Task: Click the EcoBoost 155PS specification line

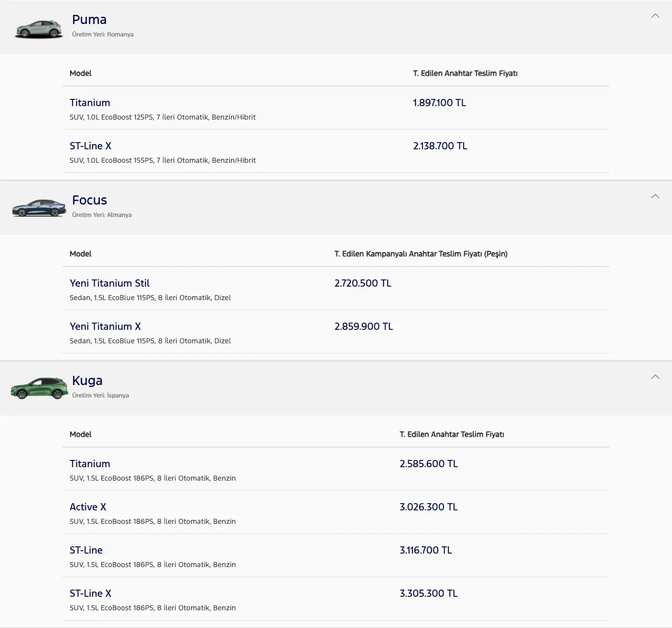Action: [x=163, y=160]
